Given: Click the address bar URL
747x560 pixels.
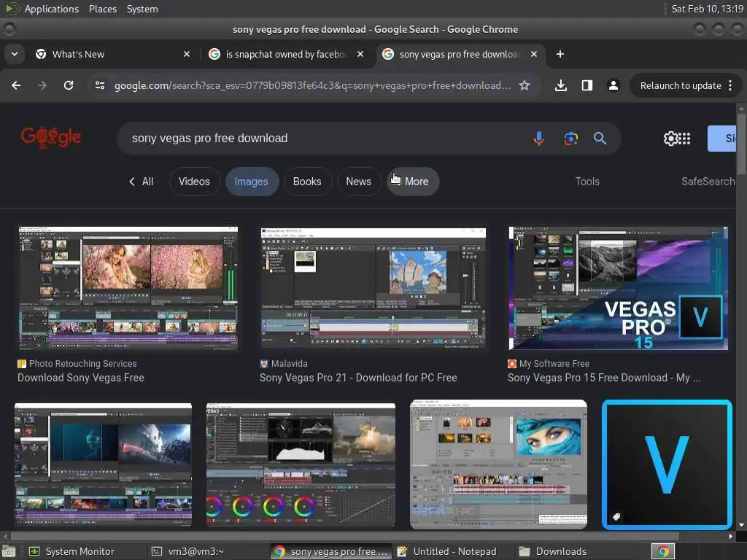Looking at the screenshot, I should [312, 86].
